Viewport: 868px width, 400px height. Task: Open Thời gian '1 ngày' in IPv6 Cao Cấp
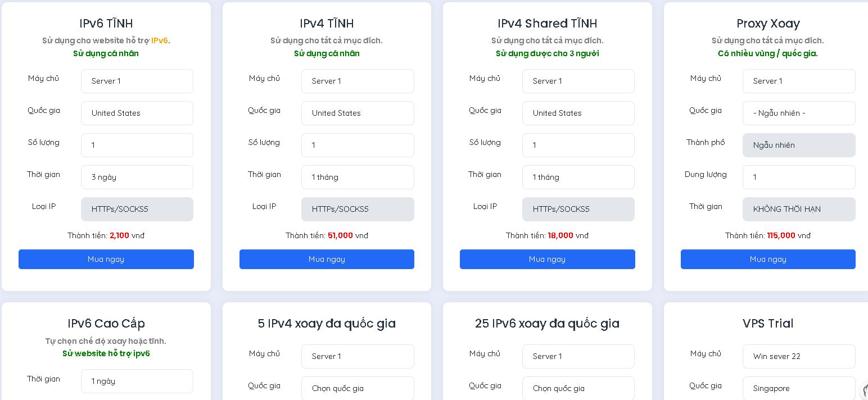137,381
